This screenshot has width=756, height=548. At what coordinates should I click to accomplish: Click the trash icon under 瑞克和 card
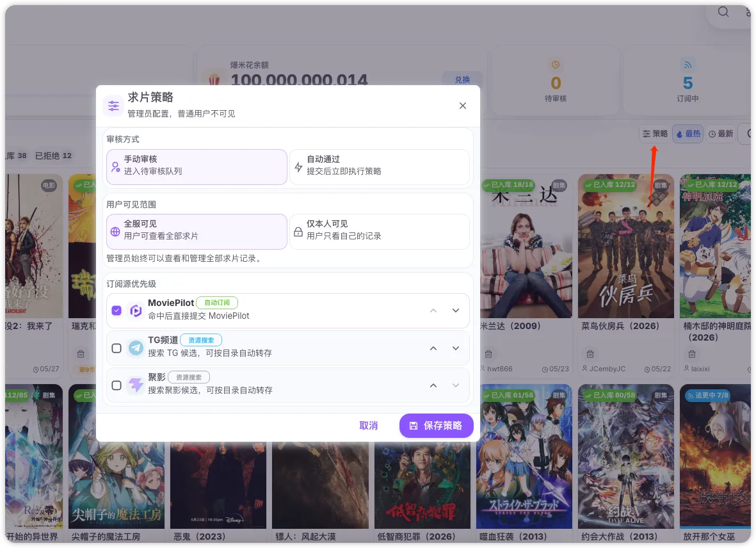pyautogui.click(x=81, y=354)
